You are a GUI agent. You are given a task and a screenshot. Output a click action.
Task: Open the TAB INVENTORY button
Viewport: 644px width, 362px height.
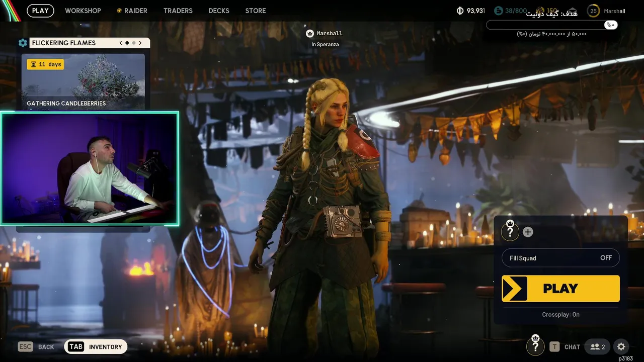coord(96,346)
